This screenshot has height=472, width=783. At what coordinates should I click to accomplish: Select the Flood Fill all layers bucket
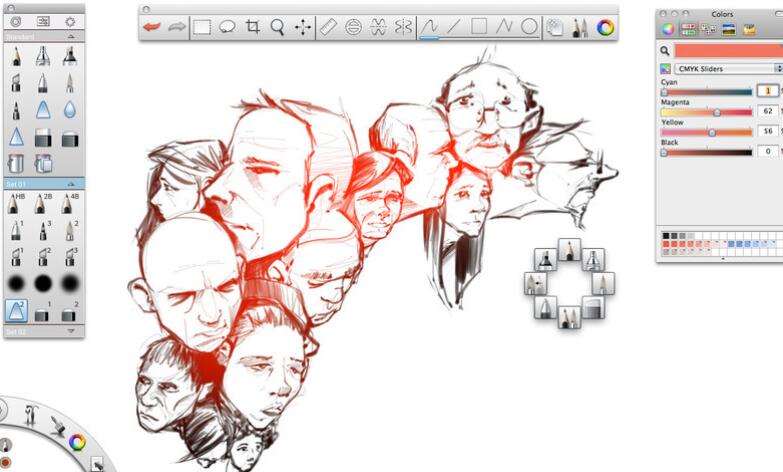pos(43,163)
